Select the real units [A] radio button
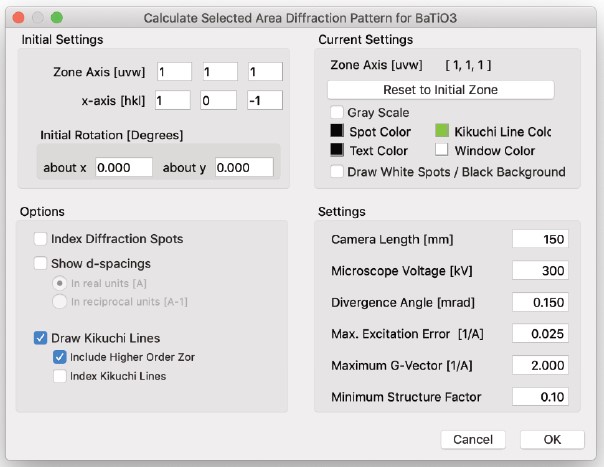 point(59,283)
